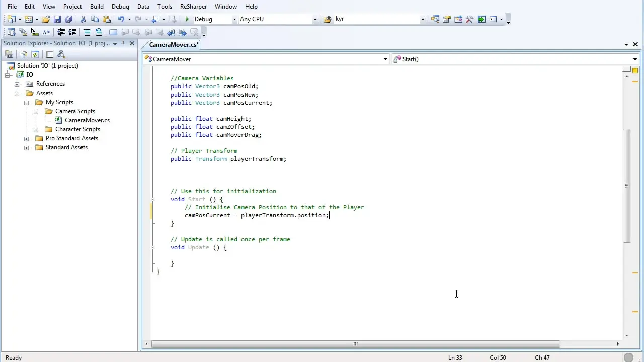Expand the Pro Standard Assets folder

[x=27, y=138]
